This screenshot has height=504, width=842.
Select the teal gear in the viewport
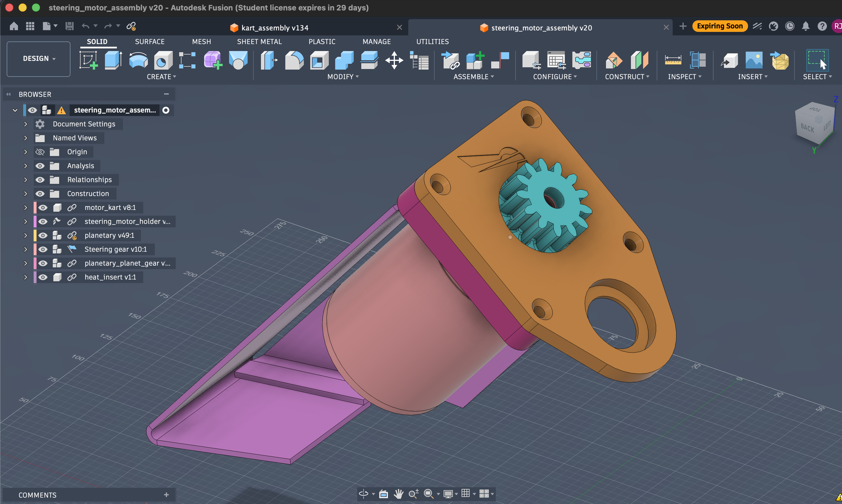[546, 206]
